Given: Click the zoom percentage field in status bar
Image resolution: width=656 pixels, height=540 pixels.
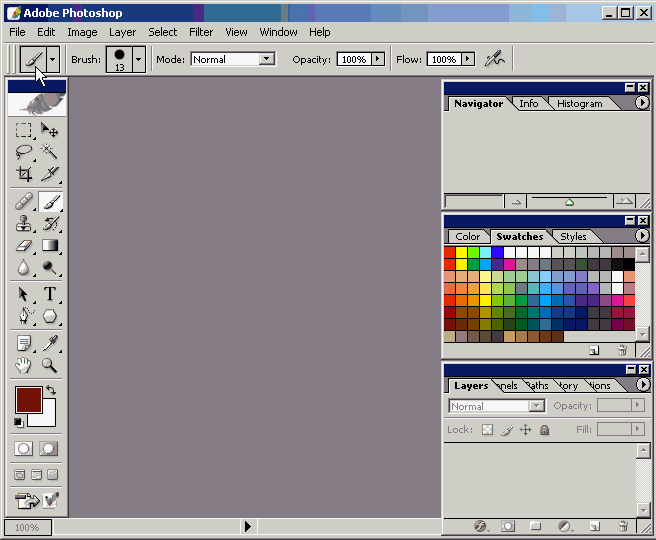Looking at the screenshot, I should click(27, 527).
